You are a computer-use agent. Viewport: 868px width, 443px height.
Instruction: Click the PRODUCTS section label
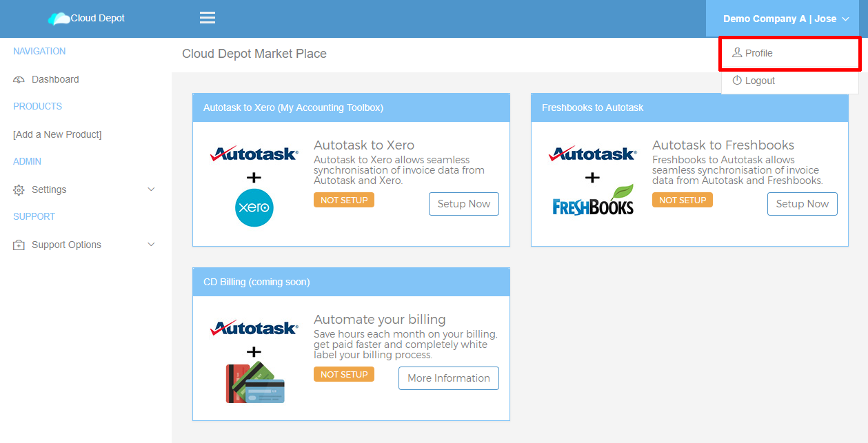[37, 107]
